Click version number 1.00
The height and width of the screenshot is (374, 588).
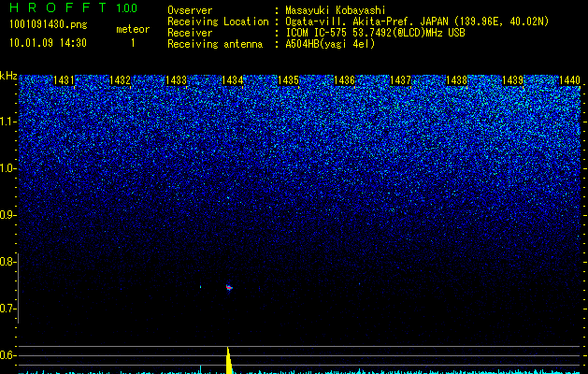(x=127, y=8)
